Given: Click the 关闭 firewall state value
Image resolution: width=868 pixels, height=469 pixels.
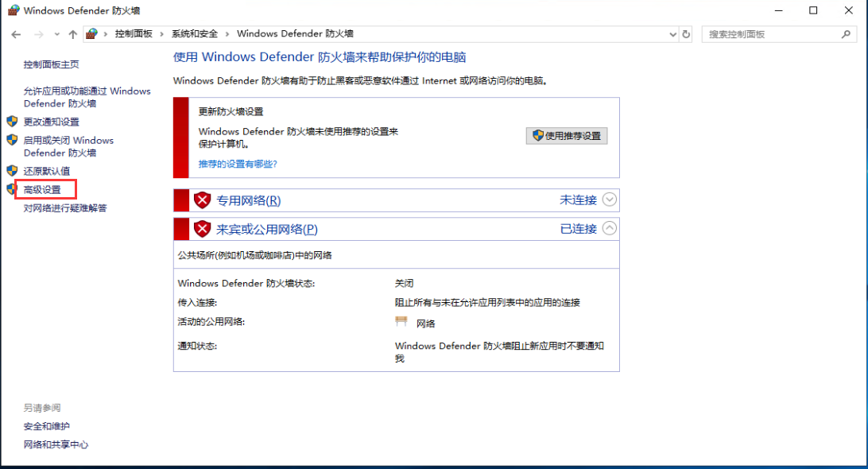Looking at the screenshot, I should tap(404, 284).
